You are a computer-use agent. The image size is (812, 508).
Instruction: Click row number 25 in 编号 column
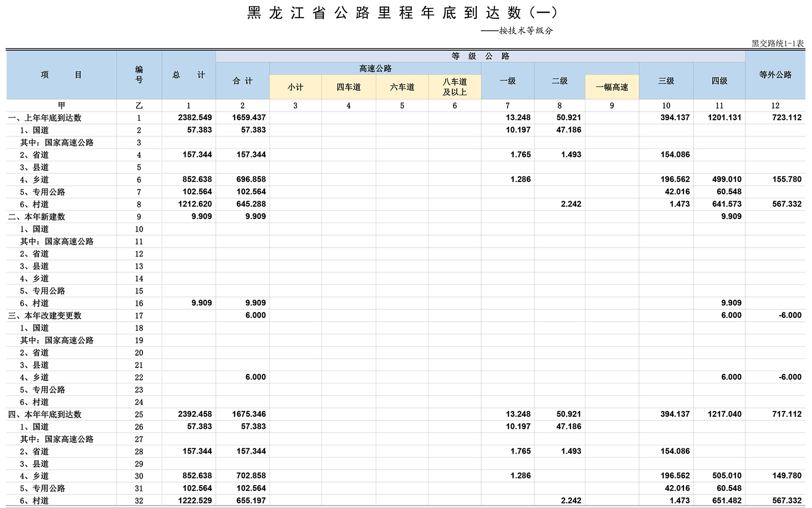tap(139, 414)
